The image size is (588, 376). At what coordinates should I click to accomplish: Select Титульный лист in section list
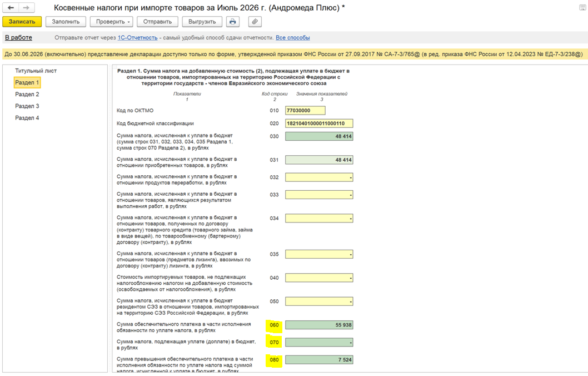pyautogui.click(x=36, y=71)
